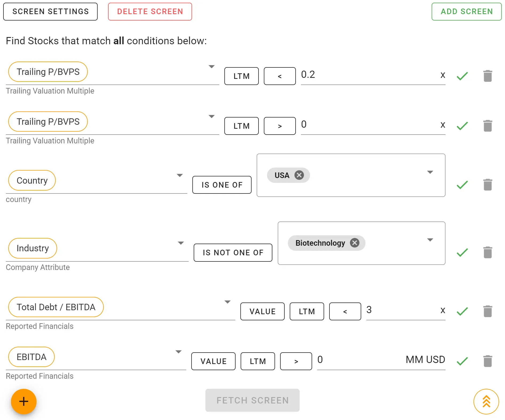Toggle checkmark for Total Debt / EBITDA row
The width and height of the screenshot is (505, 420).
[x=462, y=311]
